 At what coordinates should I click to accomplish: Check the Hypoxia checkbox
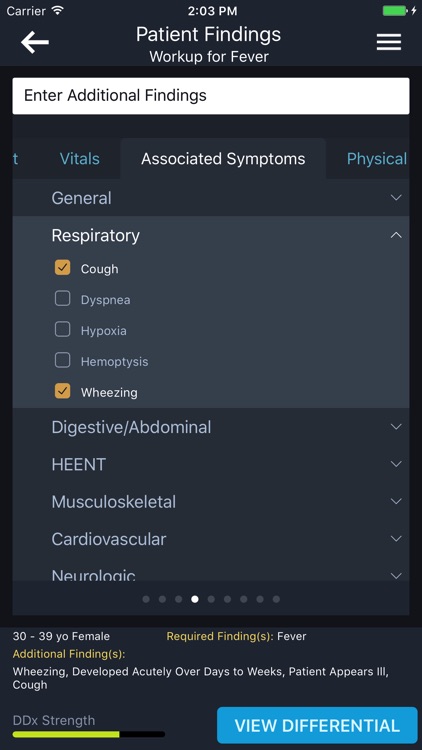click(62, 330)
